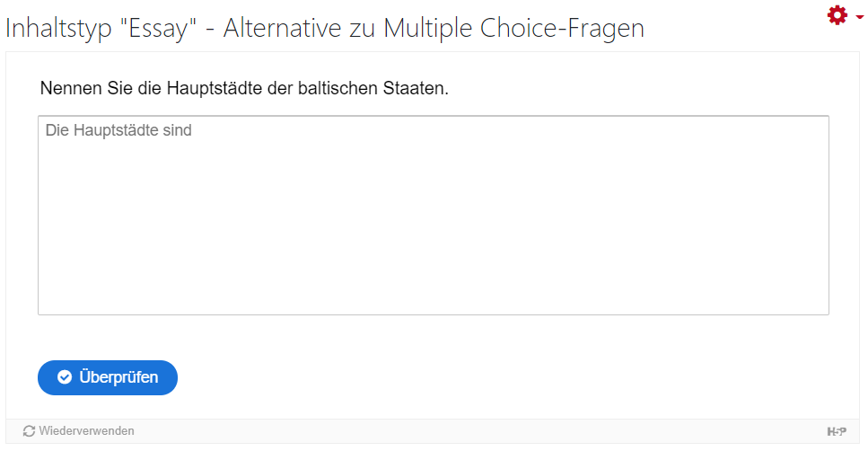The image size is (868, 451).
Task: Click the word "Alternative" in the heading
Action: [x=283, y=28]
